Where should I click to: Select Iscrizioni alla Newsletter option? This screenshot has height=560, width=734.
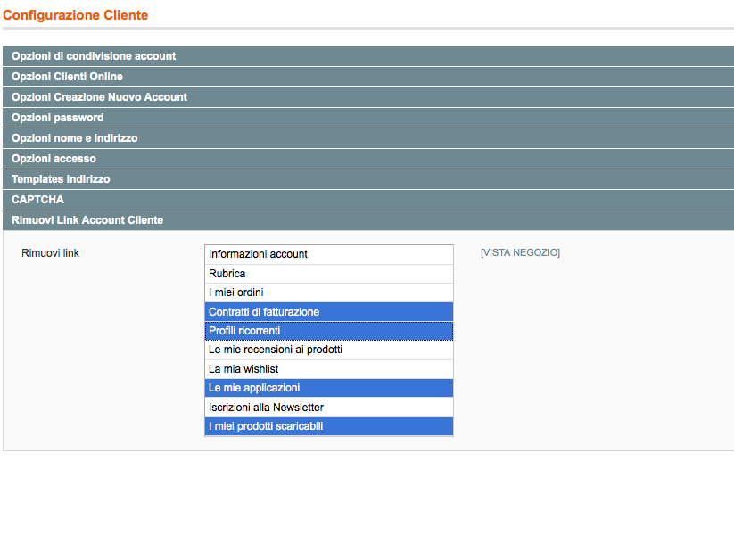[x=328, y=408]
